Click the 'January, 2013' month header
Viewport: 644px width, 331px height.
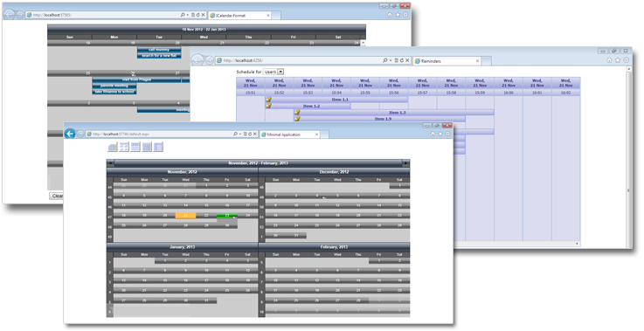(x=182, y=247)
